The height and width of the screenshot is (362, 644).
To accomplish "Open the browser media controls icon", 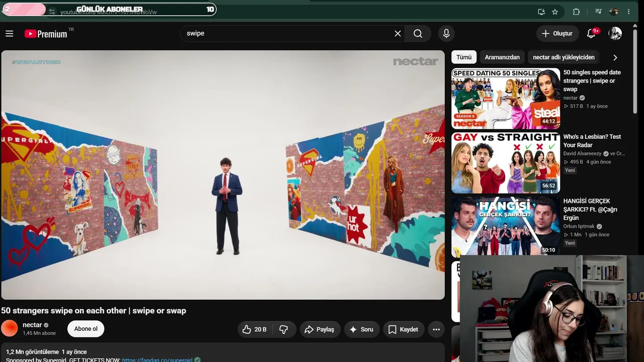I will (598, 12).
